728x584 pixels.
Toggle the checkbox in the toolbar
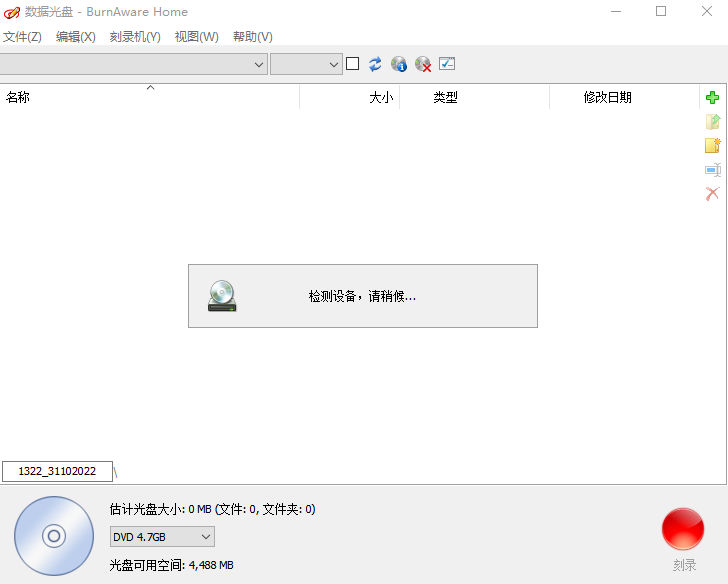coord(352,64)
